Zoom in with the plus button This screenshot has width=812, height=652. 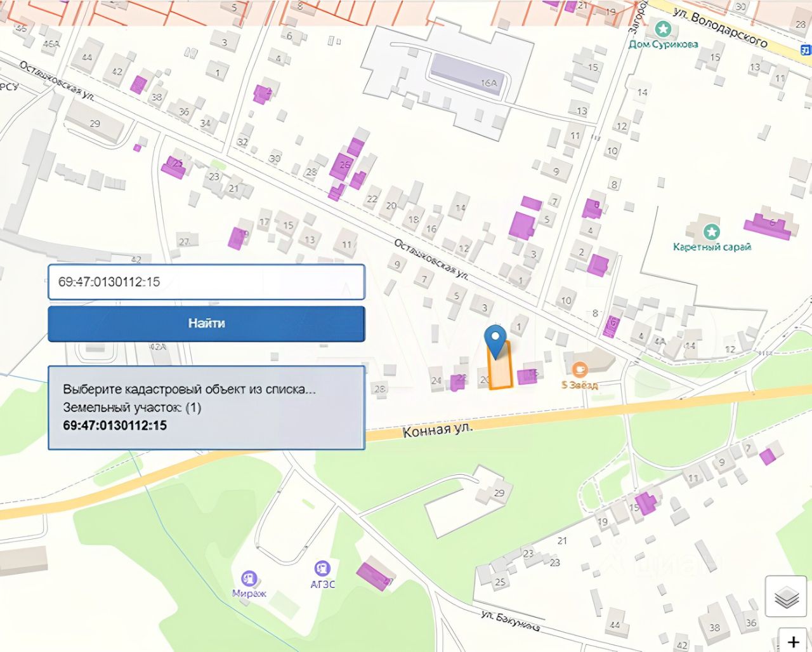pos(793,641)
